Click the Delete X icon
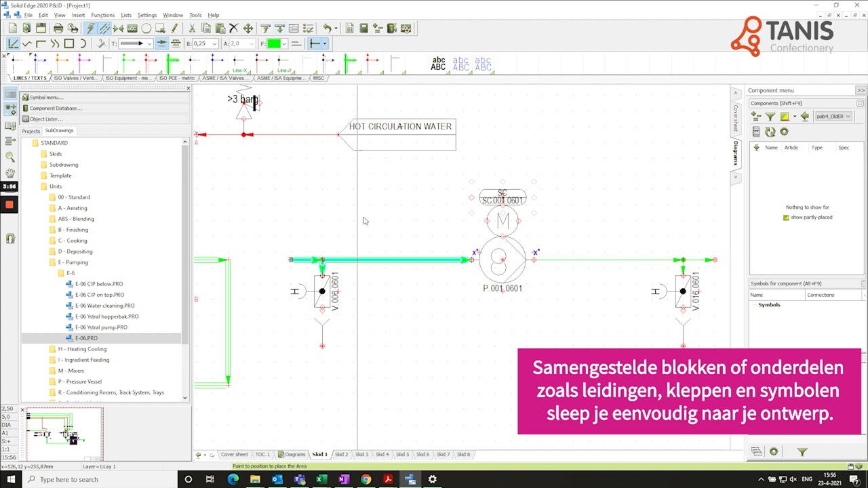Screen dimensions: 868x488 [x=233, y=28]
